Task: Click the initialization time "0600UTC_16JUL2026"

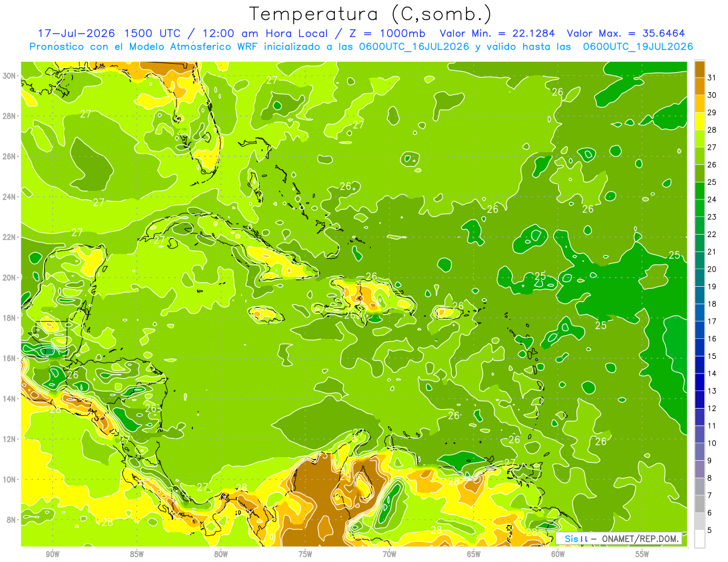Action: [415, 47]
